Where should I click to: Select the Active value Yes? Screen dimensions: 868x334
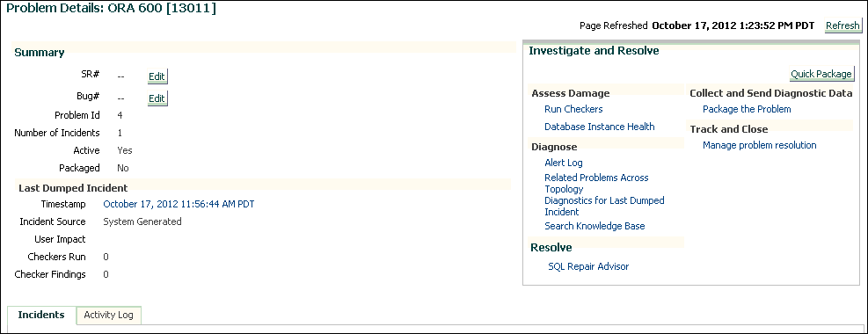[125, 150]
